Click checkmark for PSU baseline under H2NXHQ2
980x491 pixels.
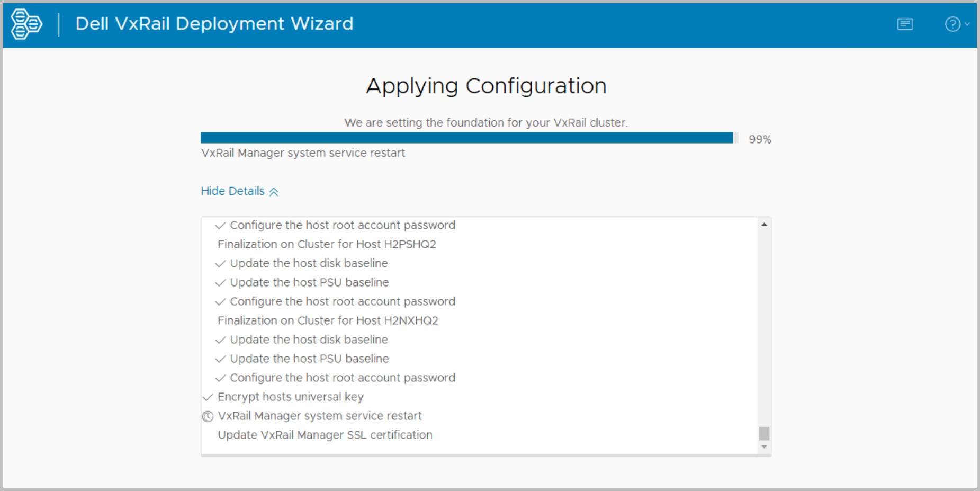(x=220, y=359)
